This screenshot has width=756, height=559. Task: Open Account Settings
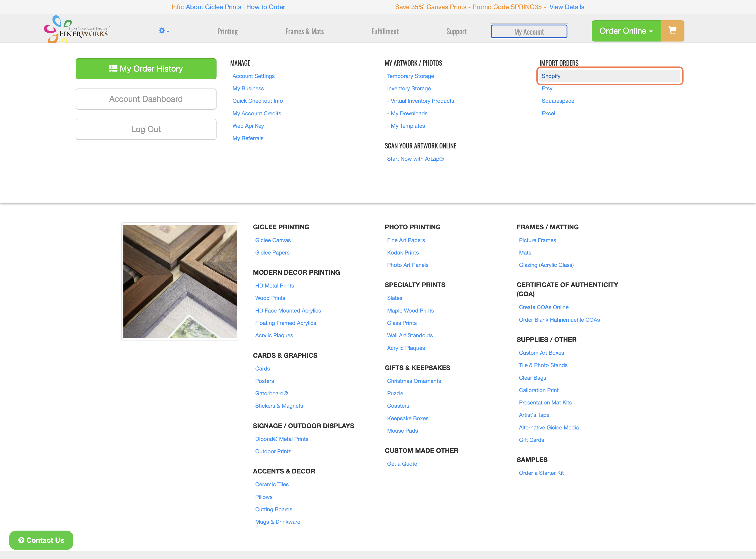coord(253,76)
